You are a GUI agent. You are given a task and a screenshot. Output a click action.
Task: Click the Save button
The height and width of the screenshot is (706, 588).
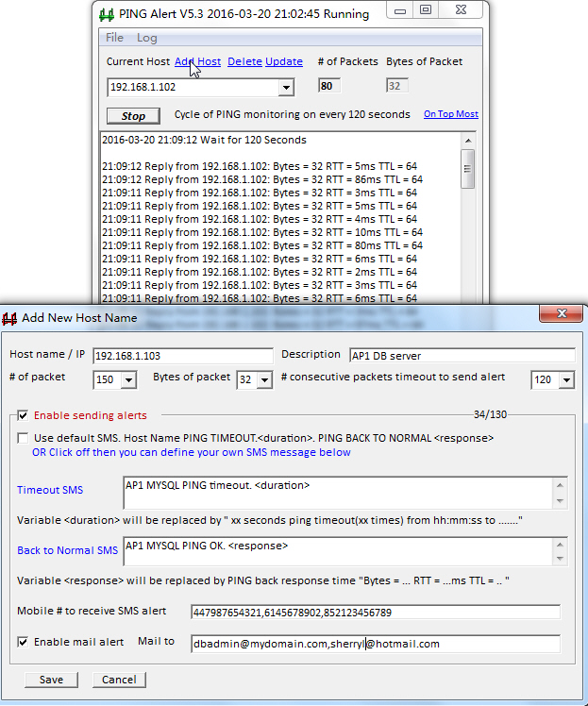pos(51,680)
